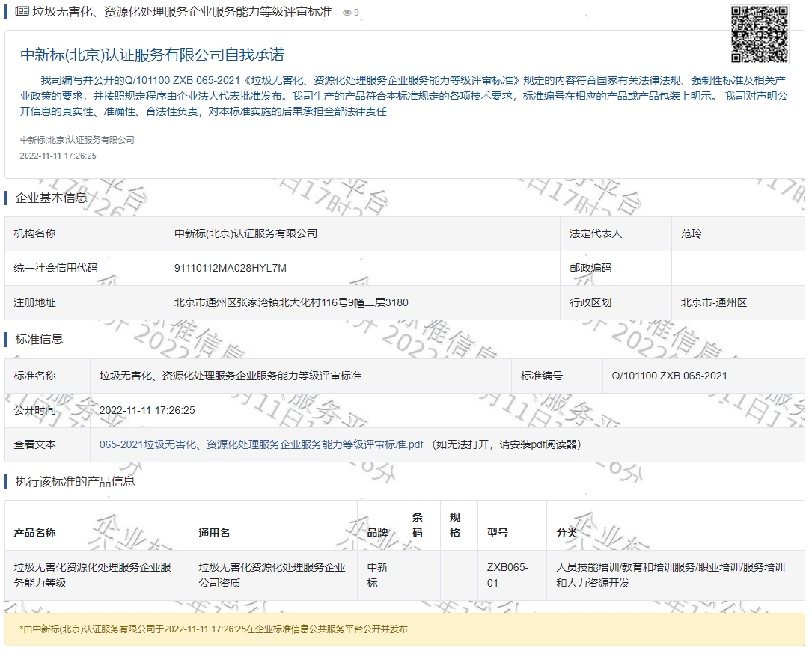
Task: Click the model value ZXB065-01
Action: [x=507, y=575]
